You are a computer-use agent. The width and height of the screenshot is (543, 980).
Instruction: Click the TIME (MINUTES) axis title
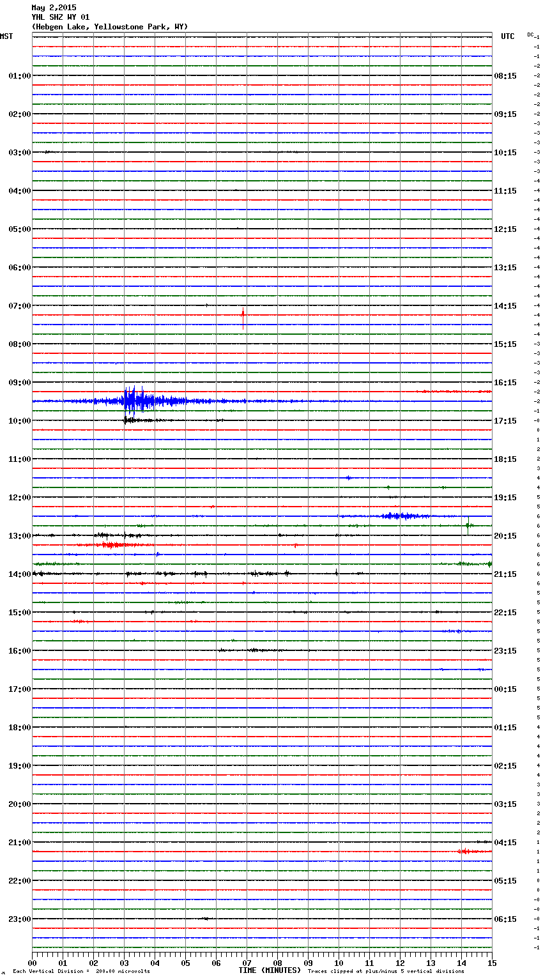[x=270, y=970]
